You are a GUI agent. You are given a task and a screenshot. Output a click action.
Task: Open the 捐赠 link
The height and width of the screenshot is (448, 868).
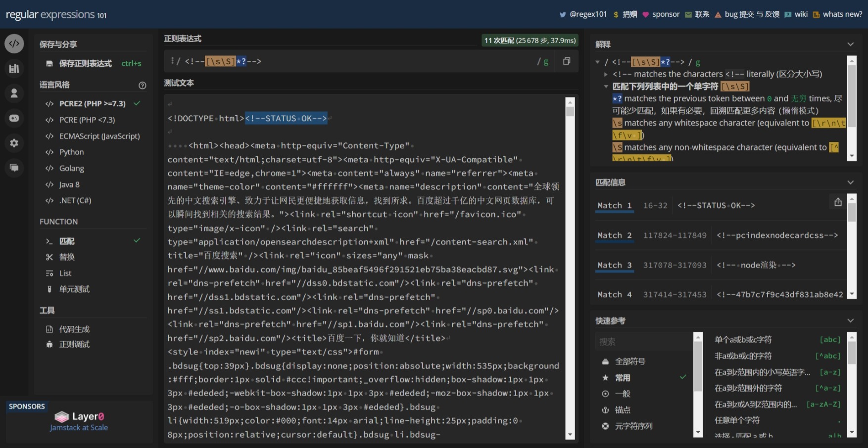625,14
